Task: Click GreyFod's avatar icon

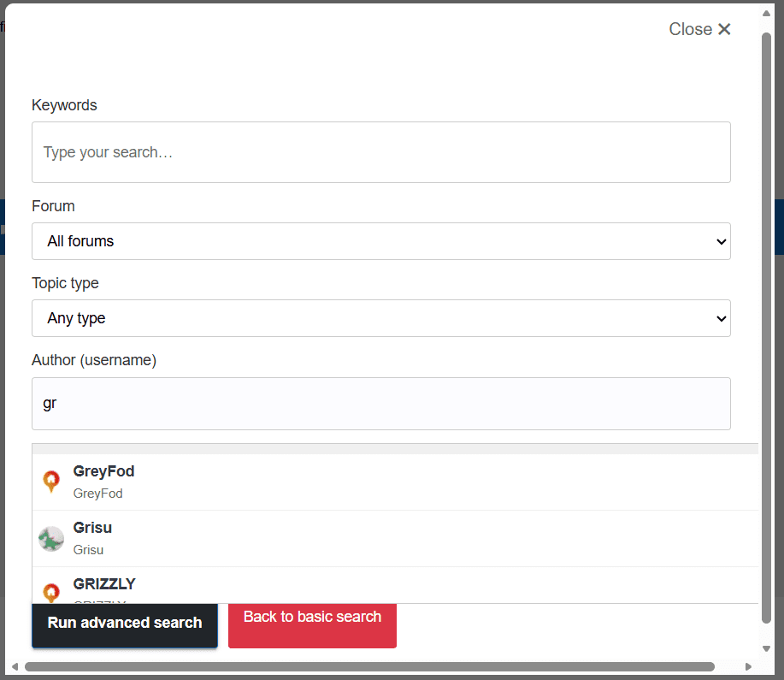Action: click(51, 482)
